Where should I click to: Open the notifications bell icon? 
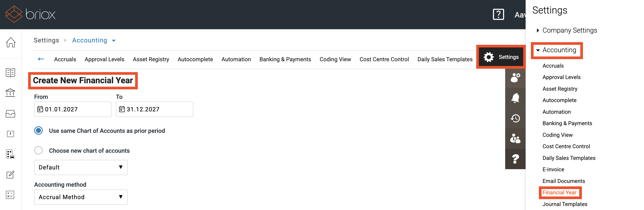coord(515,98)
